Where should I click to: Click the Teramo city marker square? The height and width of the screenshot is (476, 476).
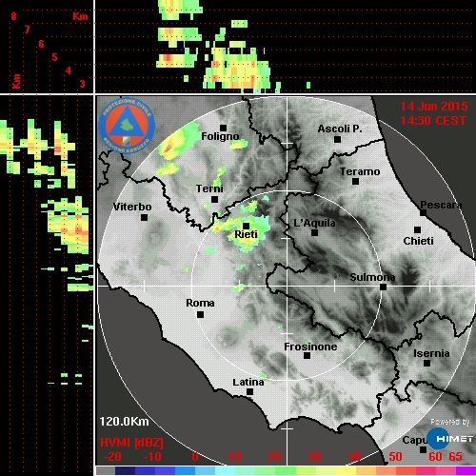point(355,182)
